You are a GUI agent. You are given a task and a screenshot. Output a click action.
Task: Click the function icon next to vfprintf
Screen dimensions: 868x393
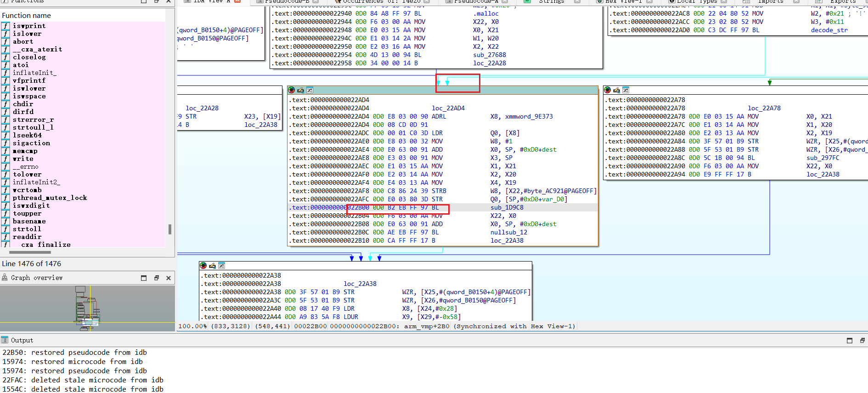[6, 80]
